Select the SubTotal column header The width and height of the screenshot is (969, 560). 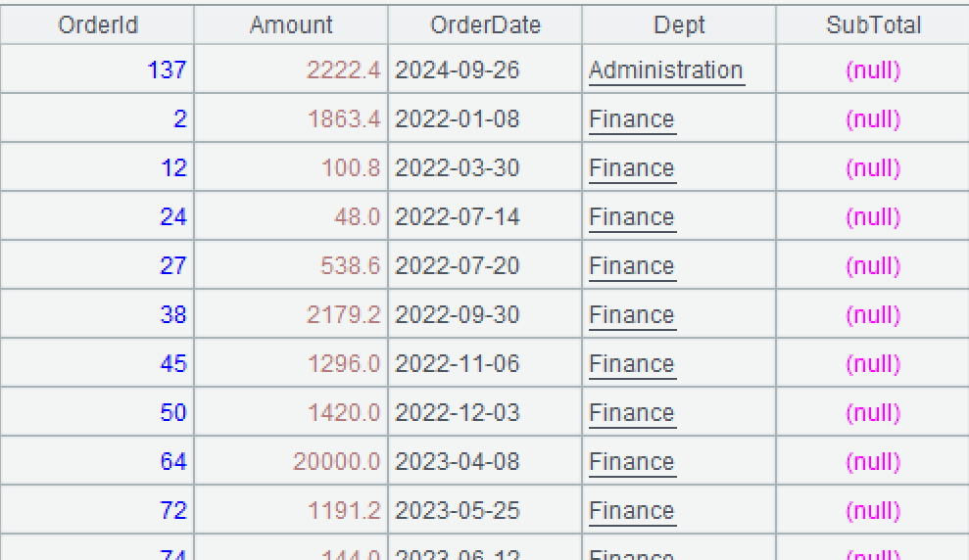(x=873, y=24)
